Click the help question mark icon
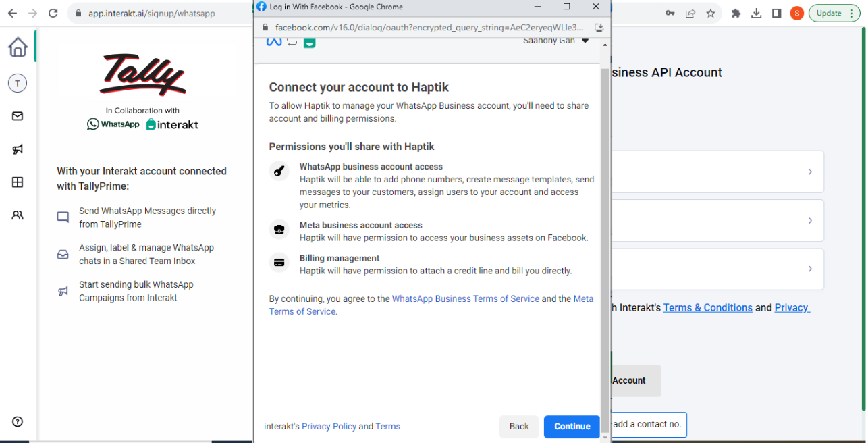Image resolution: width=868 pixels, height=443 pixels. coord(18,421)
